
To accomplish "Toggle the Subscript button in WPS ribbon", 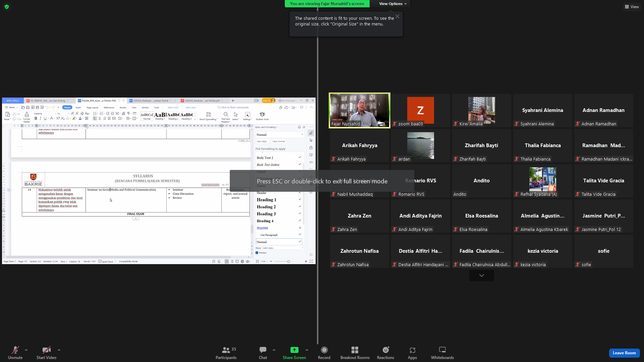I will (63, 118).
